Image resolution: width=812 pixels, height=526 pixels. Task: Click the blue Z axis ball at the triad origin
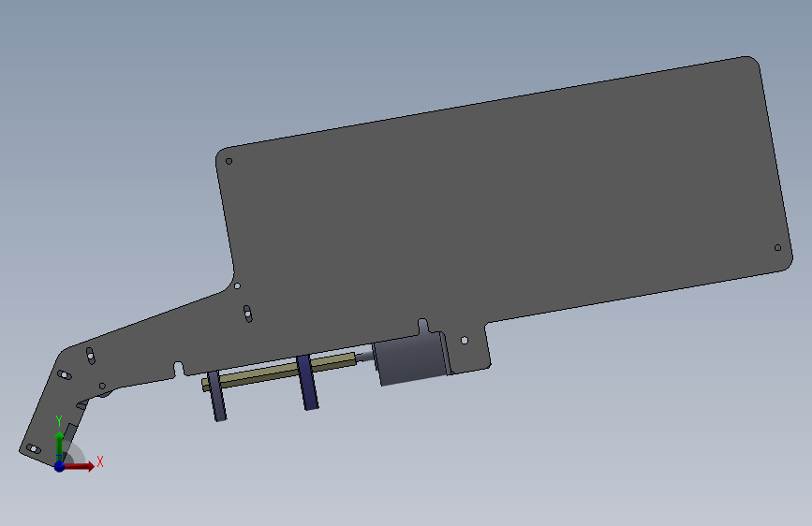pos(59,466)
